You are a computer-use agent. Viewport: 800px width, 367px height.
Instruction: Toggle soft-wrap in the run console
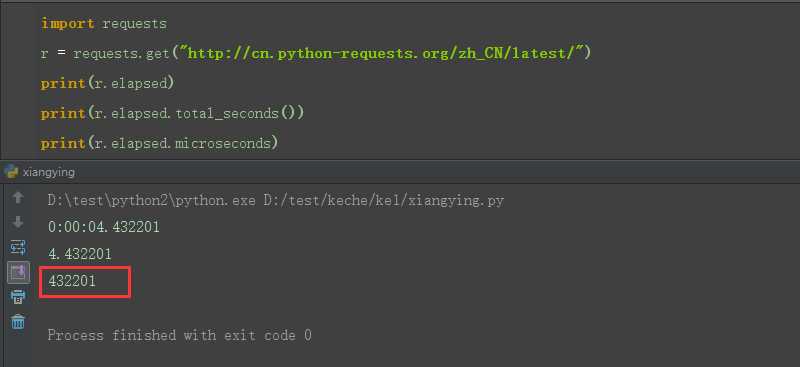click(x=18, y=248)
